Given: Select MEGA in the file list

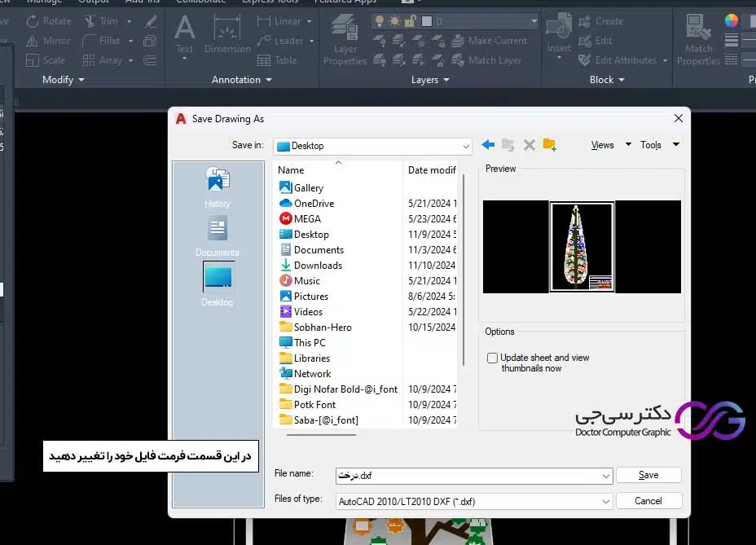Looking at the screenshot, I should pos(300,218).
